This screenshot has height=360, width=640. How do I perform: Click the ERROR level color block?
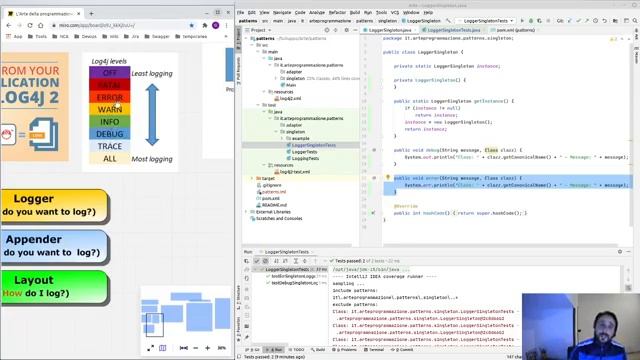coord(109,97)
